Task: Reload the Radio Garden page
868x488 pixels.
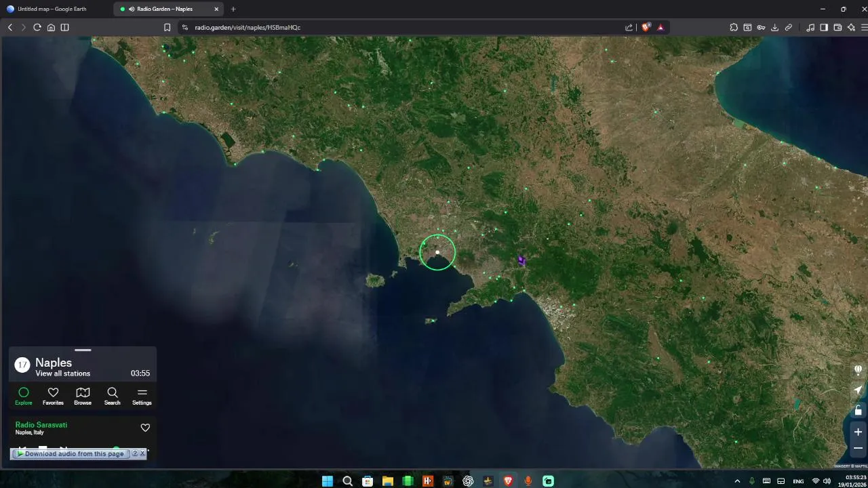Action: pos(37,27)
